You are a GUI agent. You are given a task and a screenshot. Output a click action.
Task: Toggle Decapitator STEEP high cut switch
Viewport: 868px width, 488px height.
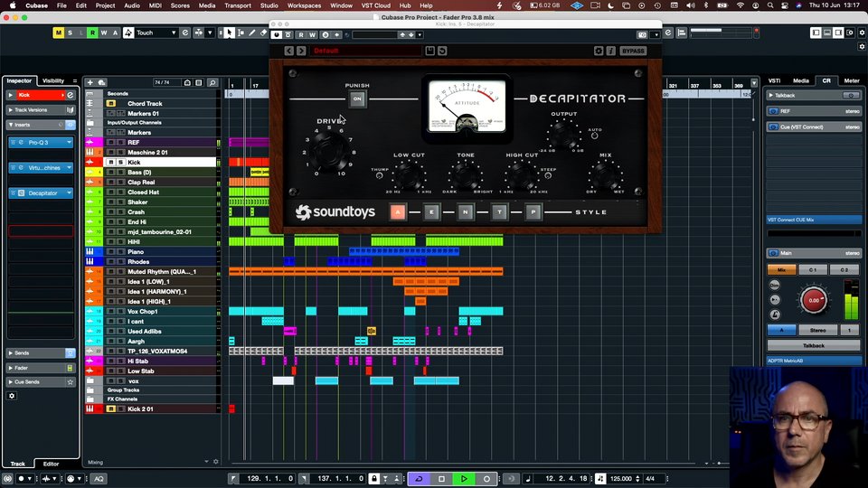click(548, 176)
